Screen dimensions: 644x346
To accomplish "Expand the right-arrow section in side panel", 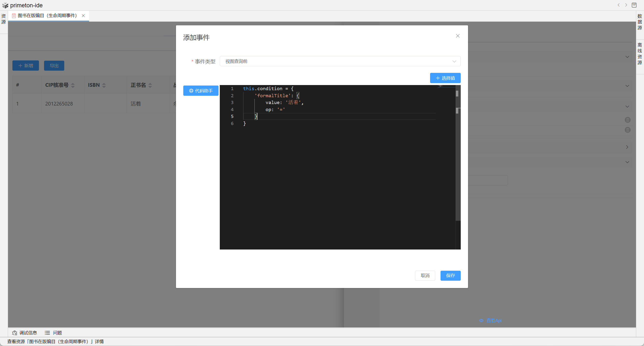I will tap(627, 147).
